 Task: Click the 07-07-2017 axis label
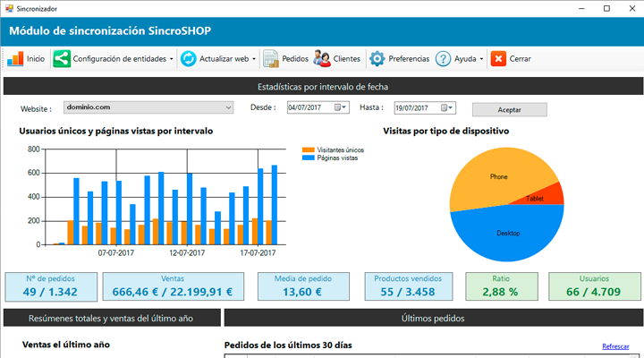(x=115, y=252)
